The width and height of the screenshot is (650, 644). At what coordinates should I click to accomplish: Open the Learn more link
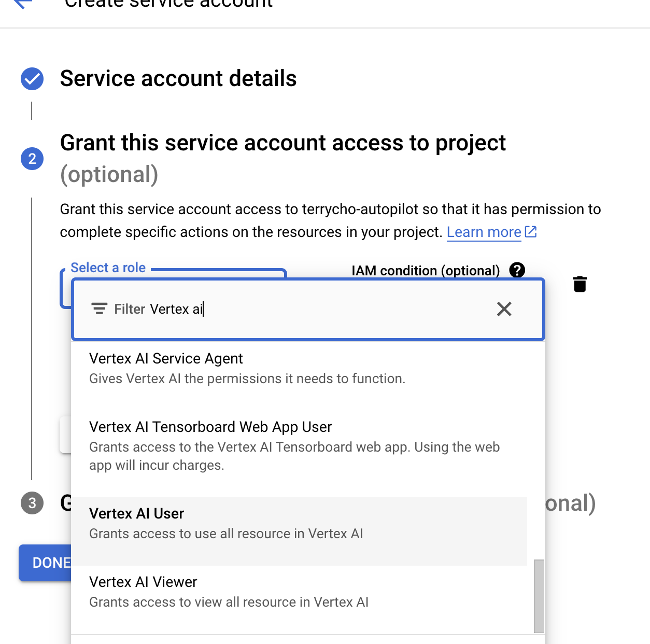click(484, 232)
